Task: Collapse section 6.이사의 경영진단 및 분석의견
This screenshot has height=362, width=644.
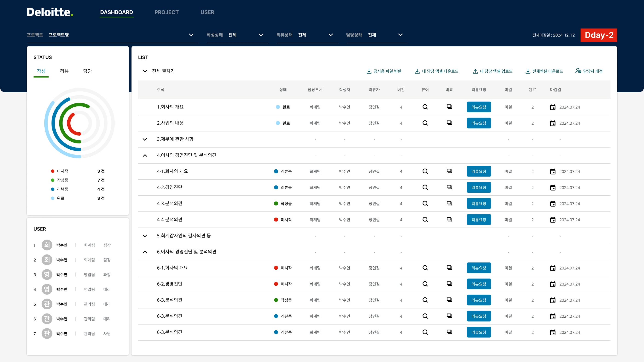Action: [145, 252]
